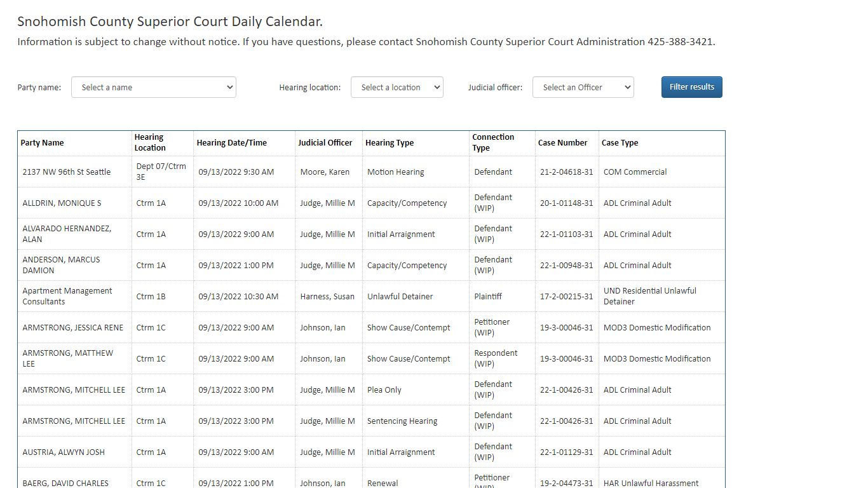
Task: Select party 'Apartment Management Consultants'
Action: (67, 296)
